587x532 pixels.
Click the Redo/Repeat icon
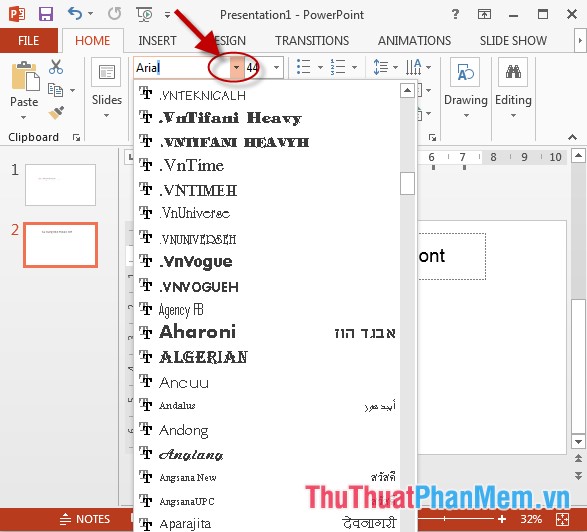114,14
